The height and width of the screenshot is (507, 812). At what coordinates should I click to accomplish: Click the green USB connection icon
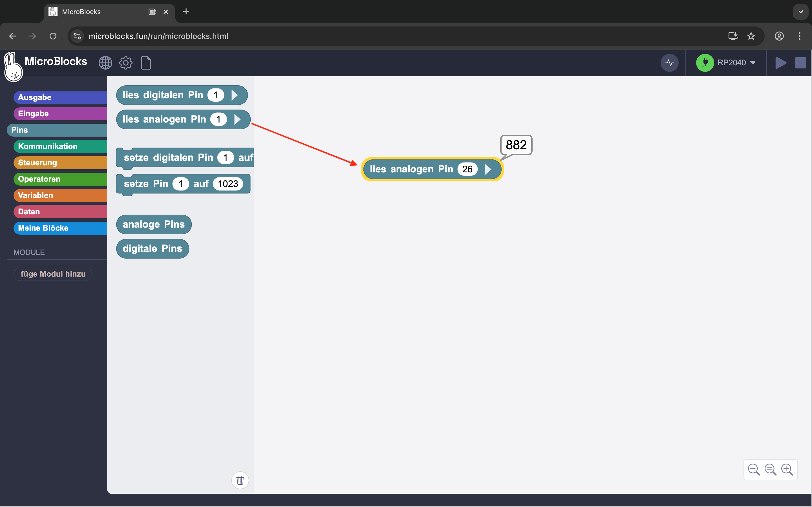705,63
